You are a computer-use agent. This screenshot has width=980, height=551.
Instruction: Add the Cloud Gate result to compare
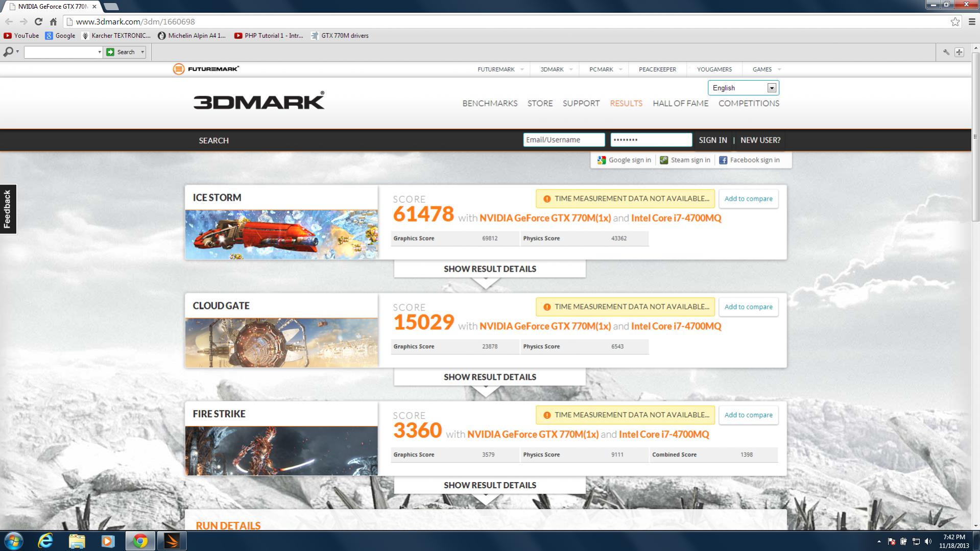[748, 307]
